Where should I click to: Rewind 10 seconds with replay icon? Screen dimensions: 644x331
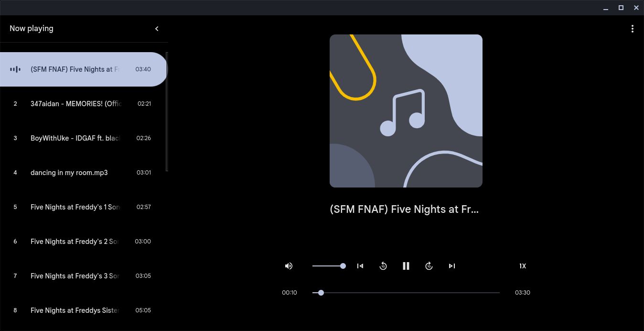click(383, 266)
